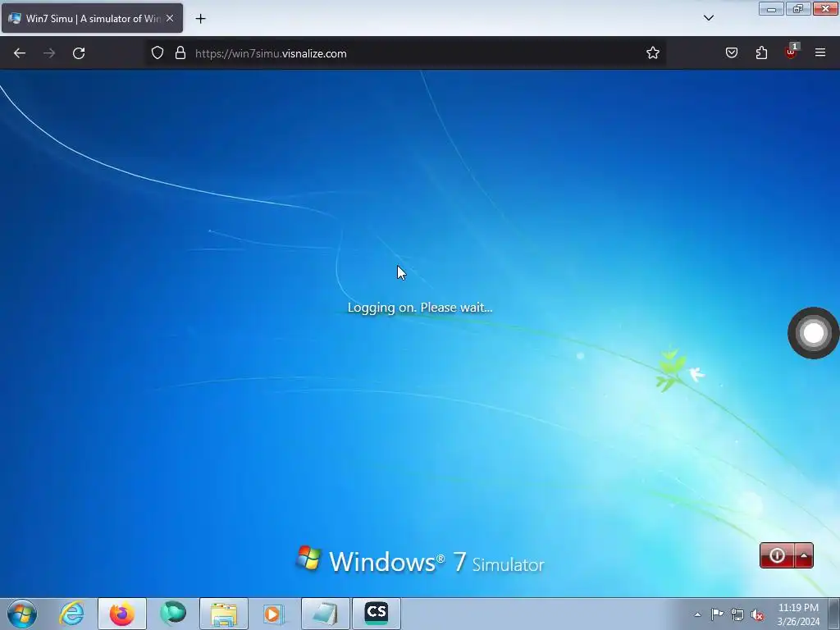840x630 pixels.
Task: Open the Windows Start orb
Action: tap(22, 614)
